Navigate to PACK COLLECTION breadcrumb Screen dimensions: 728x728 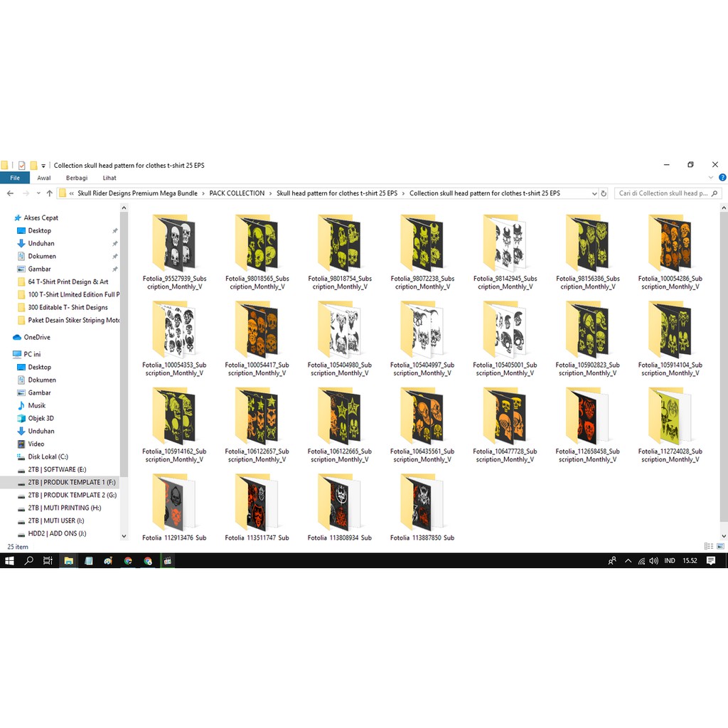click(x=237, y=193)
